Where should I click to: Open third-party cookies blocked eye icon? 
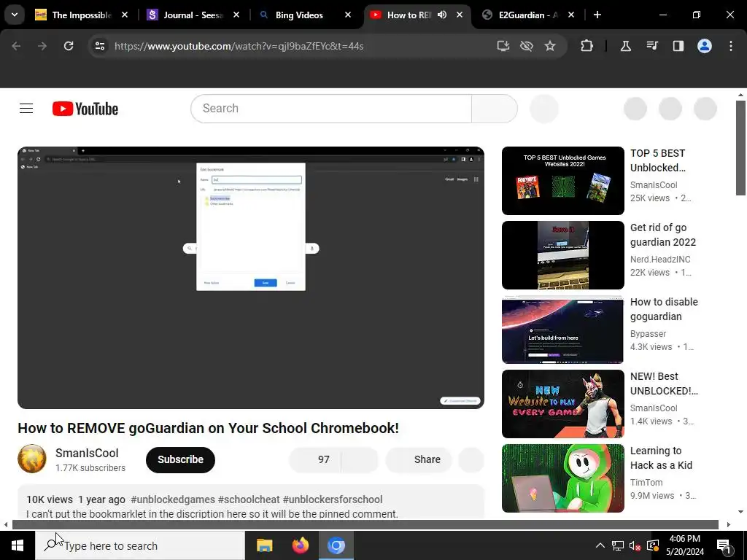click(x=527, y=46)
